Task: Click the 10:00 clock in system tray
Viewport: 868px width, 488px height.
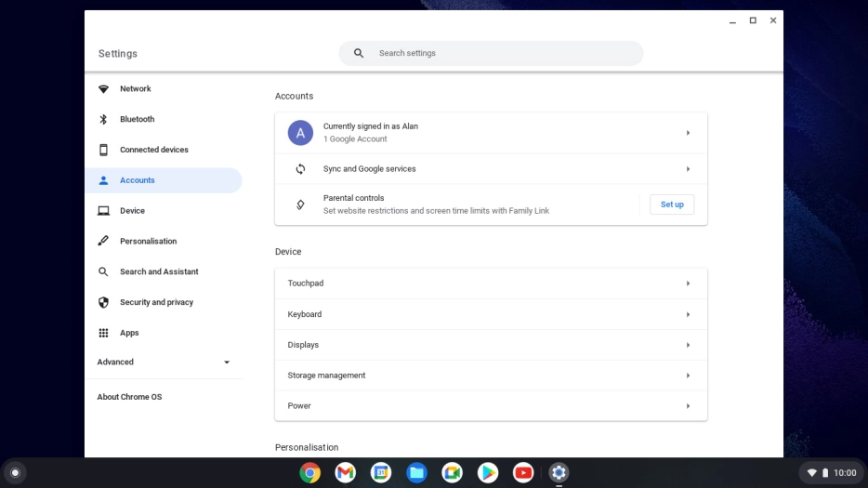Action: coord(845,472)
